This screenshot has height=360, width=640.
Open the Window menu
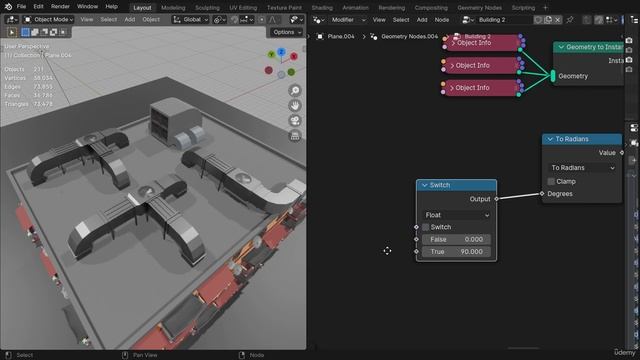point(87,7)
